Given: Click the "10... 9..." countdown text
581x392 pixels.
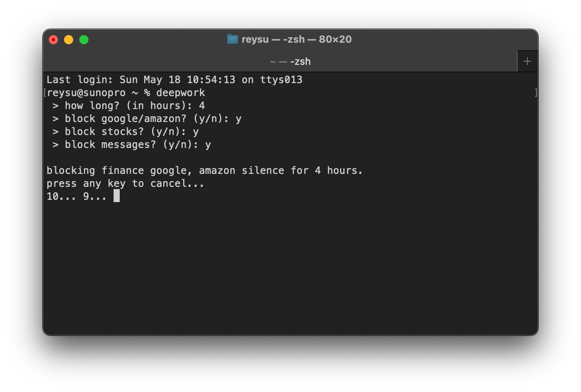Looking at the screenshot, I should point(76,196).
